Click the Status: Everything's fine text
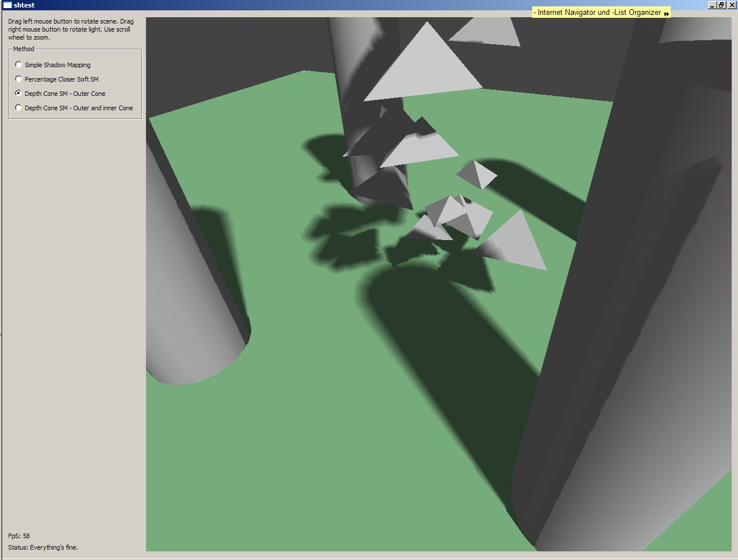This screenshot has height=560, width=738. [43, 547]
